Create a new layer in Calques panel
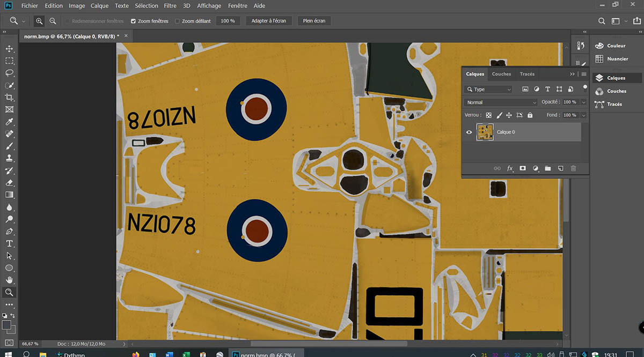 click(x=560, y=168)
